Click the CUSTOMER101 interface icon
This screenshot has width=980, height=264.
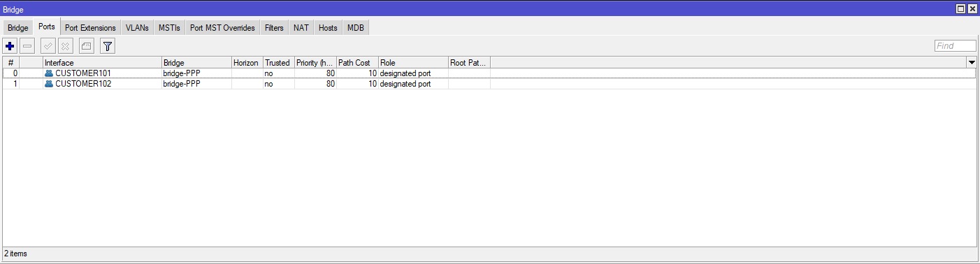coord(49,73)
